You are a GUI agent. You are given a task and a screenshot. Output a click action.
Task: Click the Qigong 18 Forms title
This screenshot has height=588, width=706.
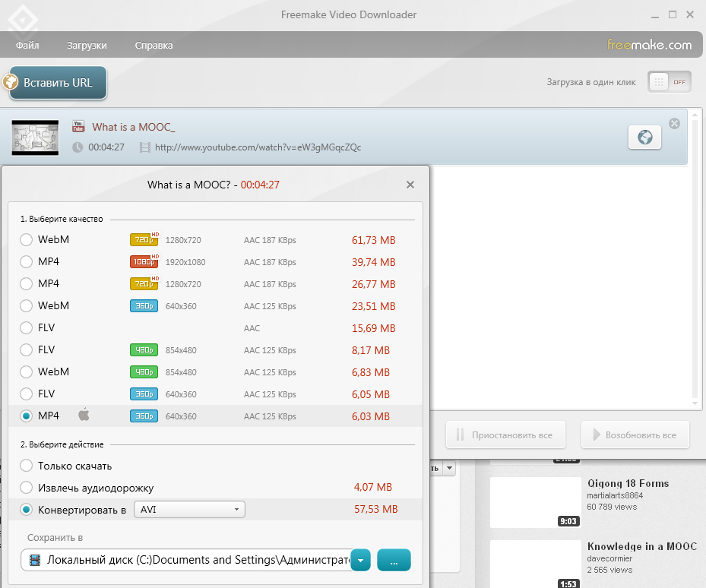[628, 484]
